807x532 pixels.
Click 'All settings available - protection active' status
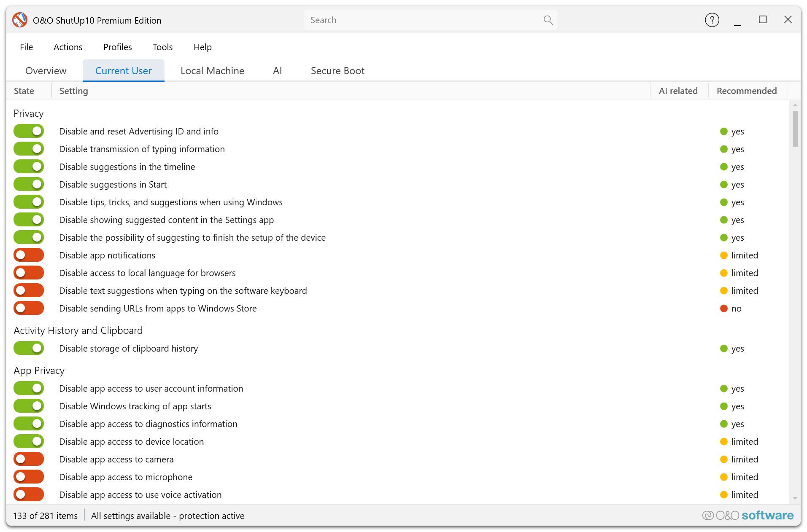coord(167,516)
